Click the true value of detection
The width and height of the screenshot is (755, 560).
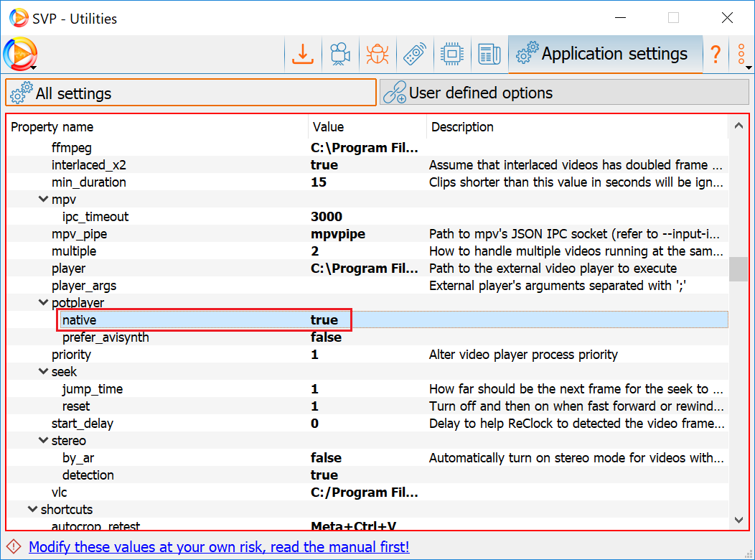click(x=324, y=475)
